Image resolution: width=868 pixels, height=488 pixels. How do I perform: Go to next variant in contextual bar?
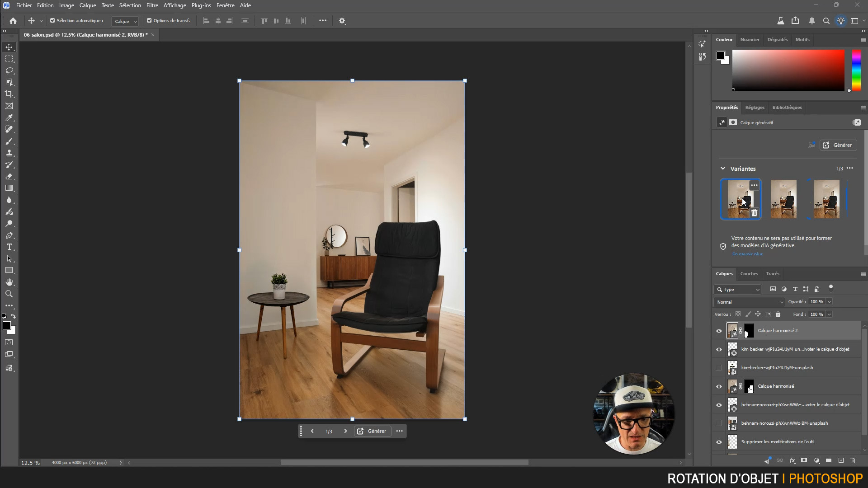pos(345,431)
